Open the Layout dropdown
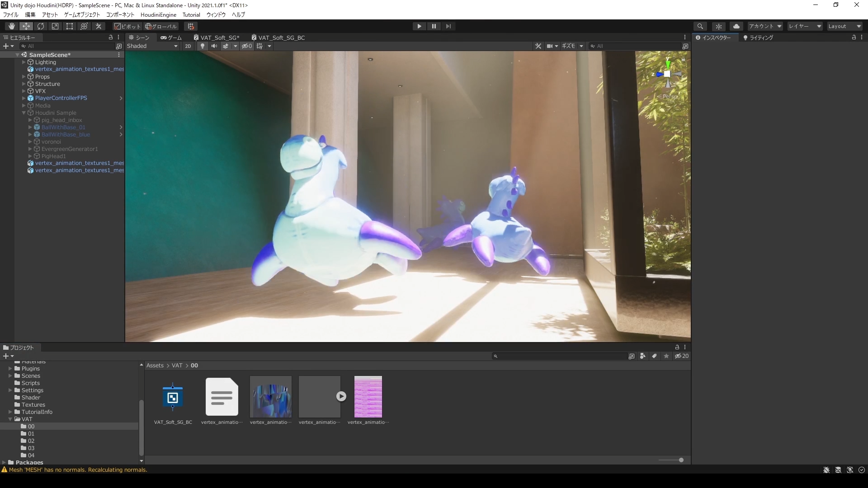868x488 pixels. [844, 26]
